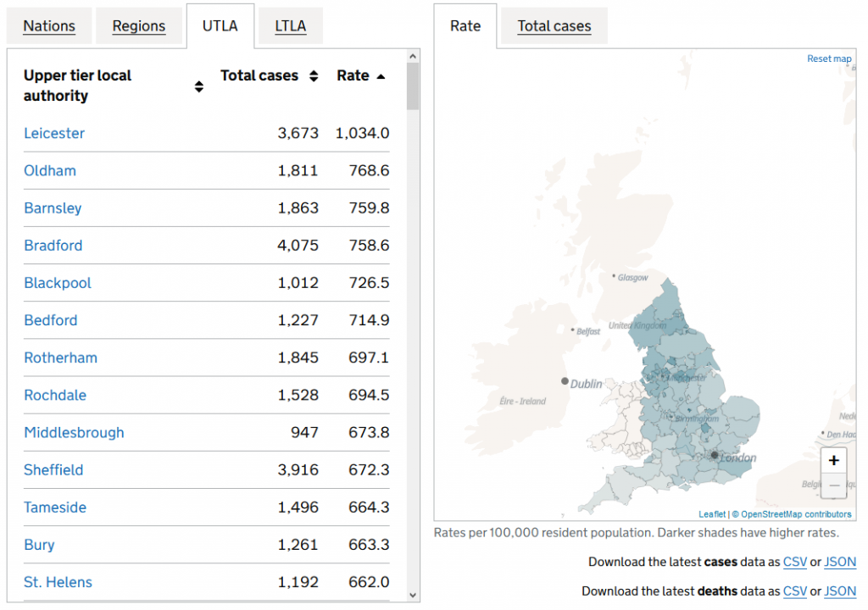Download latest cases data as JSON

840,562
